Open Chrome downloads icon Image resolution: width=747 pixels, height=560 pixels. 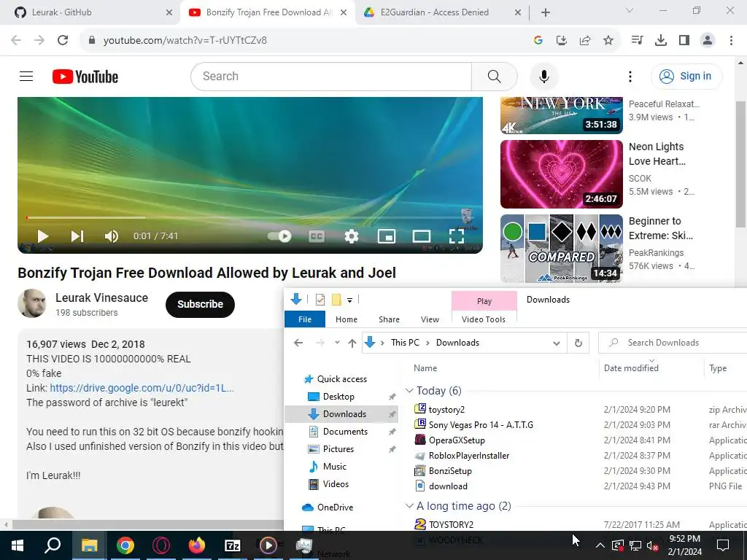coord(660,41)
